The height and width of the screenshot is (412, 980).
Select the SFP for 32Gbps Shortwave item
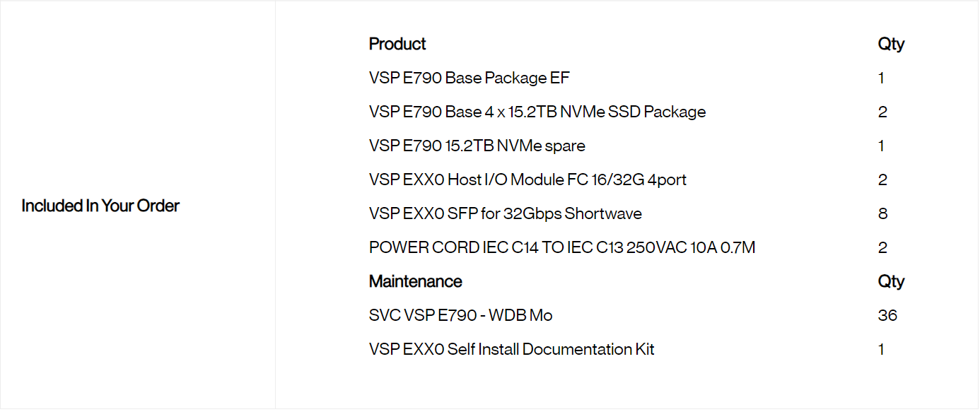pos(505,213)
